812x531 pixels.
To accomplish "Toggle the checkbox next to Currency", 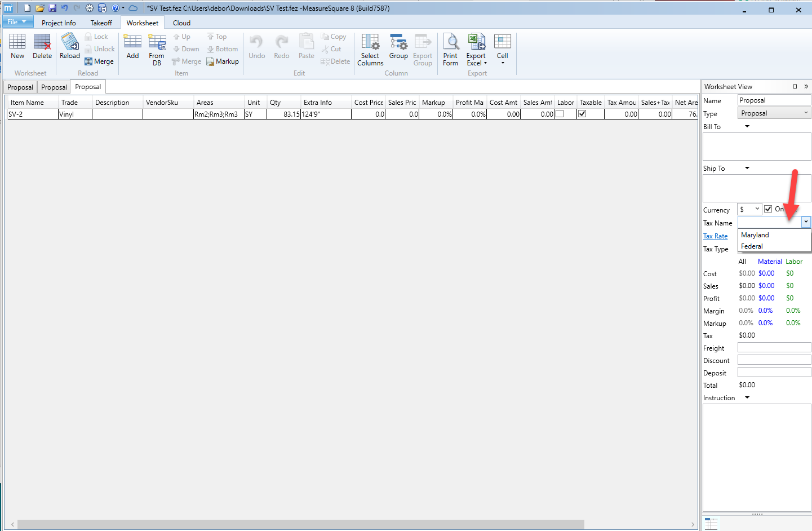I will pyautogui.click(x=768, y=209).
